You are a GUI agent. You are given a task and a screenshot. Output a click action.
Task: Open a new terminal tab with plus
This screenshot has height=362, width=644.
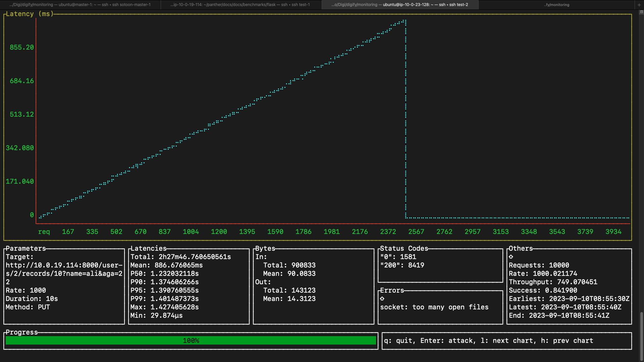point(639,5)
